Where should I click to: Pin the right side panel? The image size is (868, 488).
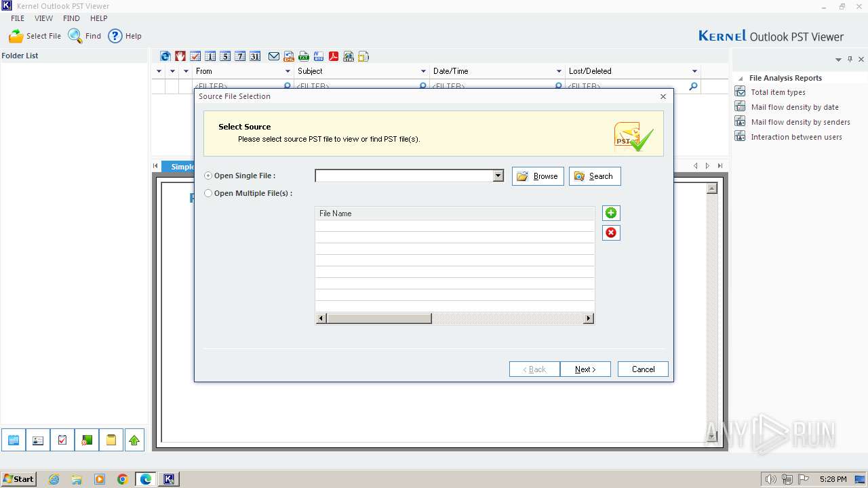850,60
